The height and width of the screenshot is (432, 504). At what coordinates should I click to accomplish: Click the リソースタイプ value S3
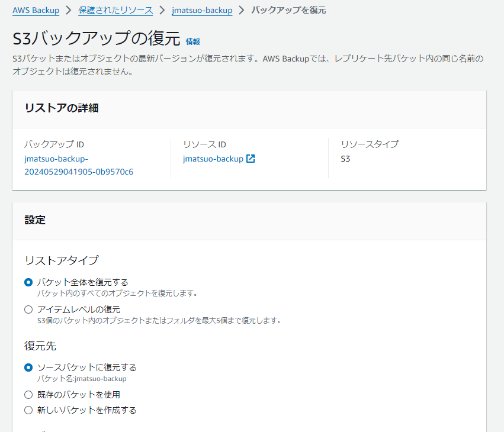tap(345, 159)
